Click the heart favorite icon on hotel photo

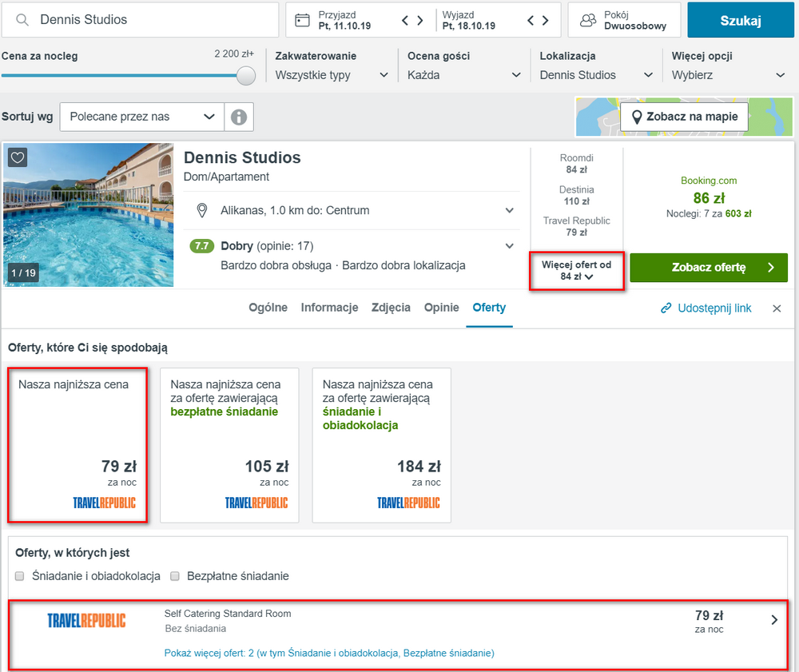(18, 157)
